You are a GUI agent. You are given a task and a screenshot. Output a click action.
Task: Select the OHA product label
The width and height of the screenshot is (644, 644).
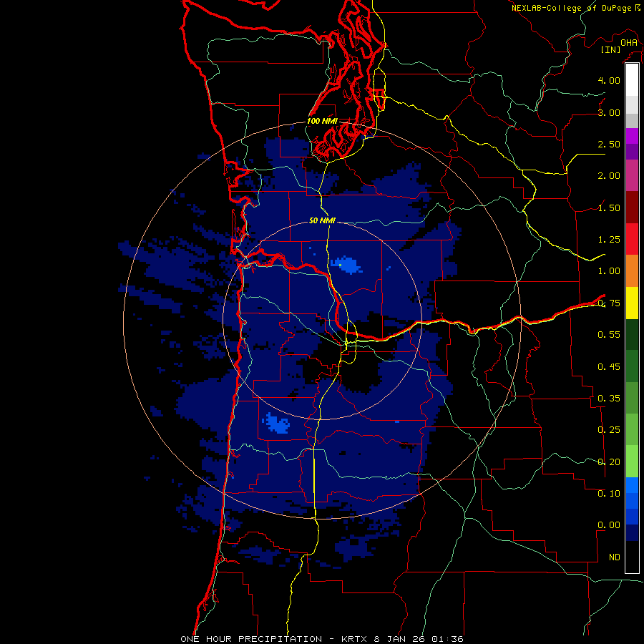point(629,42)
